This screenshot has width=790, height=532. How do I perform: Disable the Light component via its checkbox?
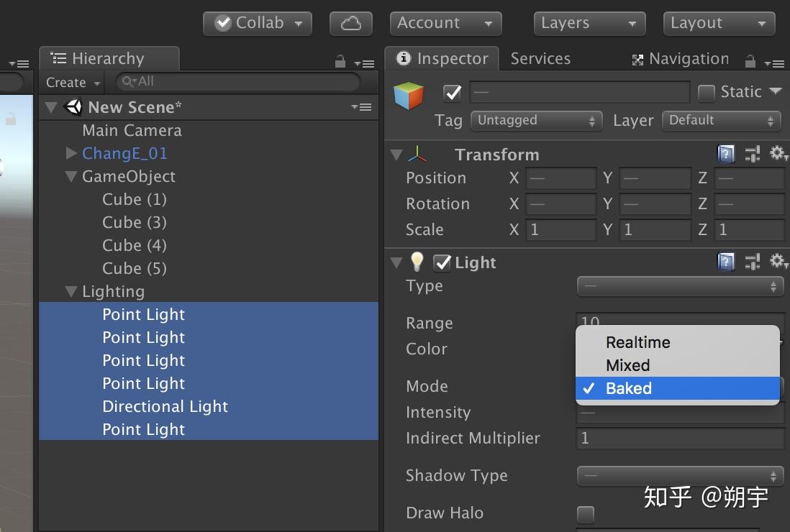[x=442, y=262]
